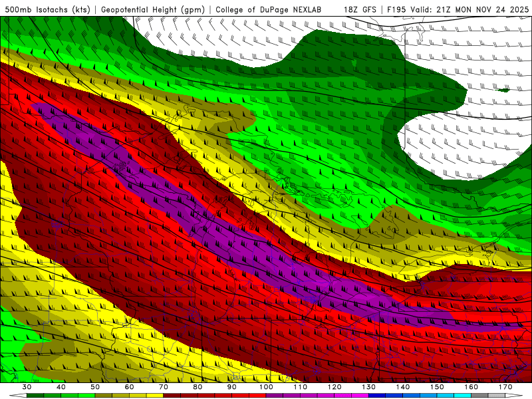
Task: Click the white right arrow end of colorbar
Action: [513, 396]
